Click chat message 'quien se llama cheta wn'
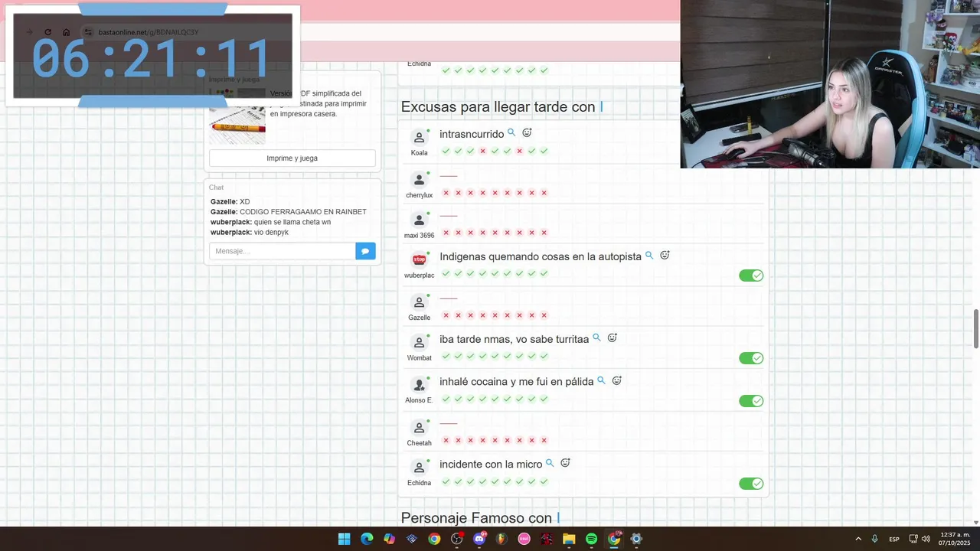980x551 pixels. 292,222
